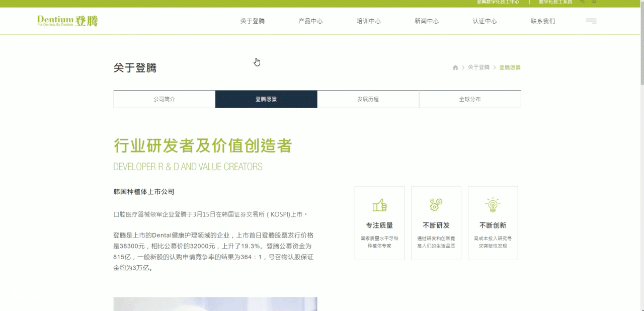Click the 关于登腾 breadcrumb link

[478, 67]
